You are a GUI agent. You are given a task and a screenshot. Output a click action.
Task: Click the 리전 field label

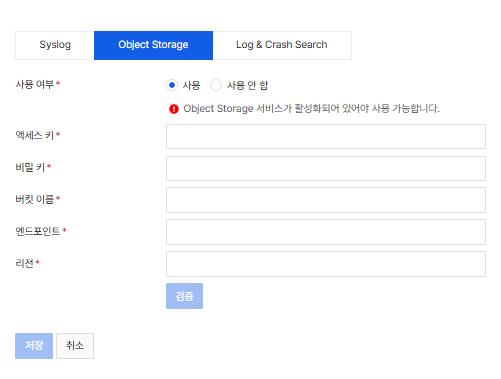click(x=25, y=263)
